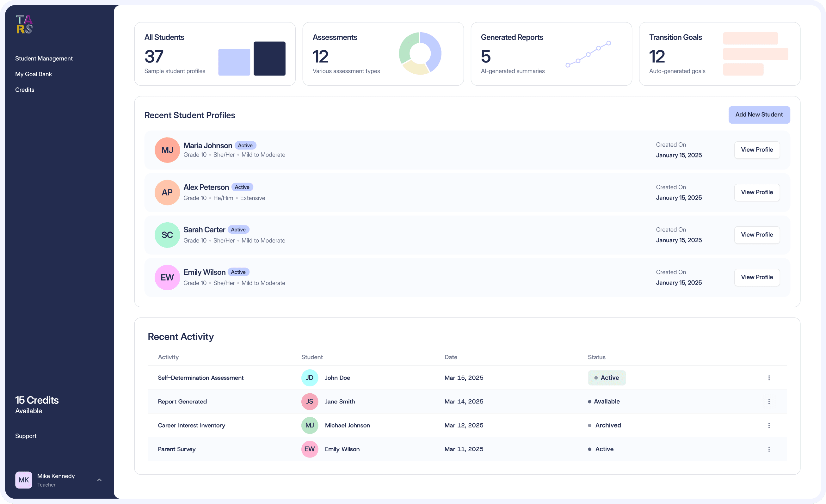The width and height of the screenshot is (826, 504).
Task: Open Student Management in sidebar
Action: point(44,58)
